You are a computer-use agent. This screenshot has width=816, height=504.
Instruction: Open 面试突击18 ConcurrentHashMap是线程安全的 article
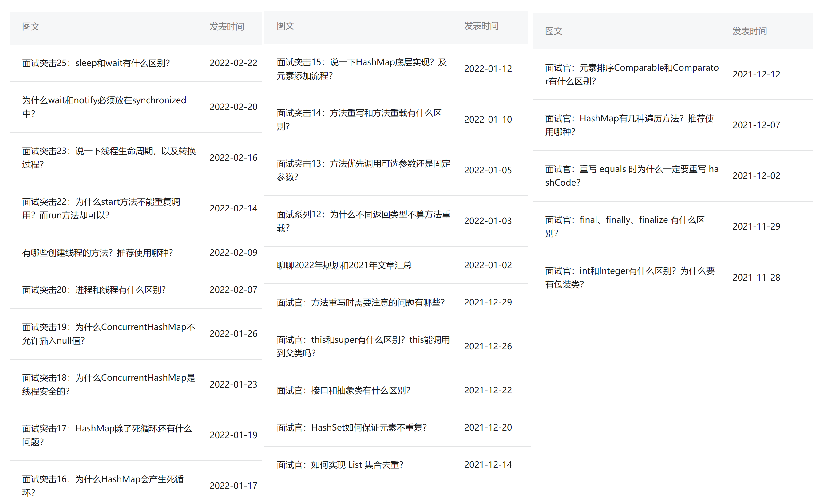click(x=109, y=384)
